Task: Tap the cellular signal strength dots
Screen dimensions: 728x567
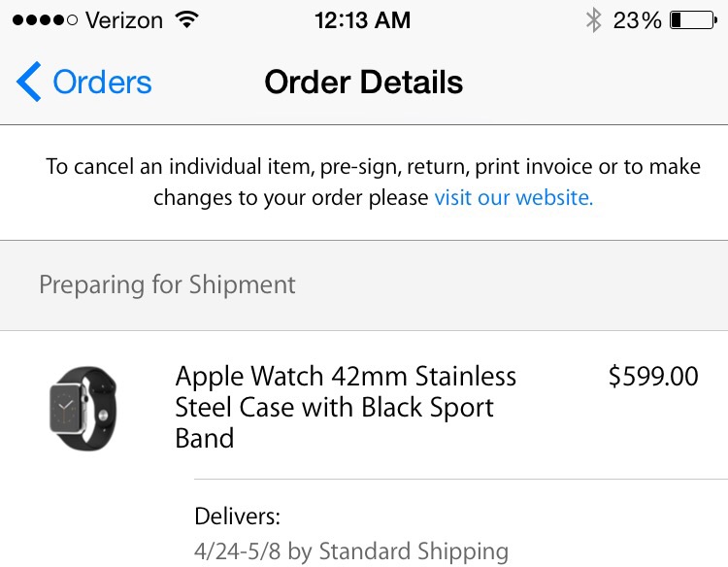Action: point(45,20)
